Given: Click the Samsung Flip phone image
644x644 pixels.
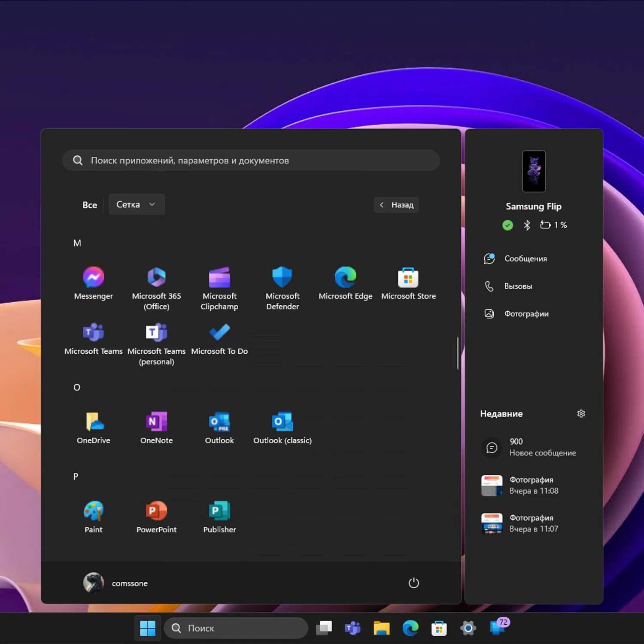Looking at the screenshot, I should 534,171.
